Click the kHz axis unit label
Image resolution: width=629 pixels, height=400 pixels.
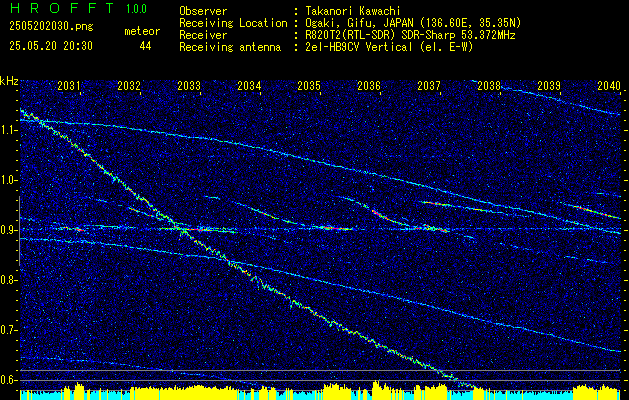[9, 81]
